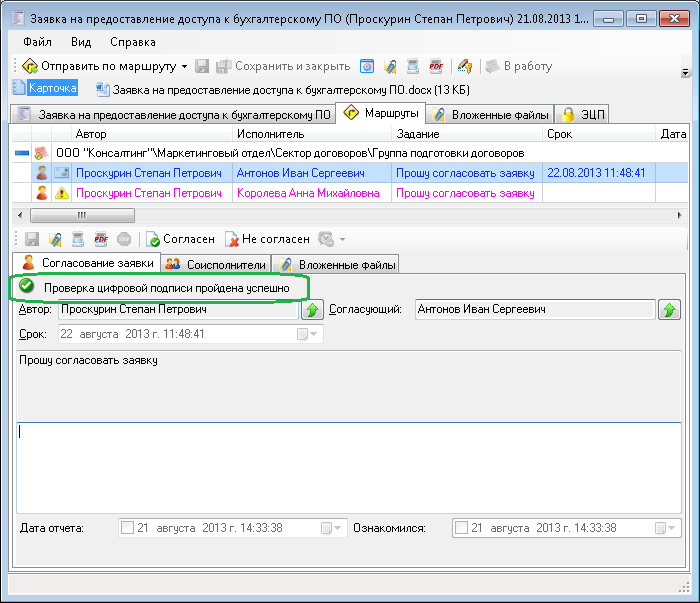
Task: Click the print icon in top toolbar
Action: click(412, 66)
